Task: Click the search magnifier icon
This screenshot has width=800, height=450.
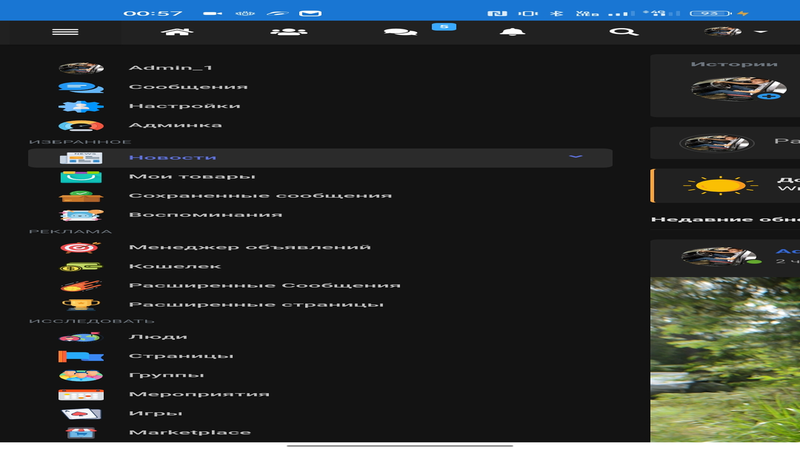Action: point(623,32)
